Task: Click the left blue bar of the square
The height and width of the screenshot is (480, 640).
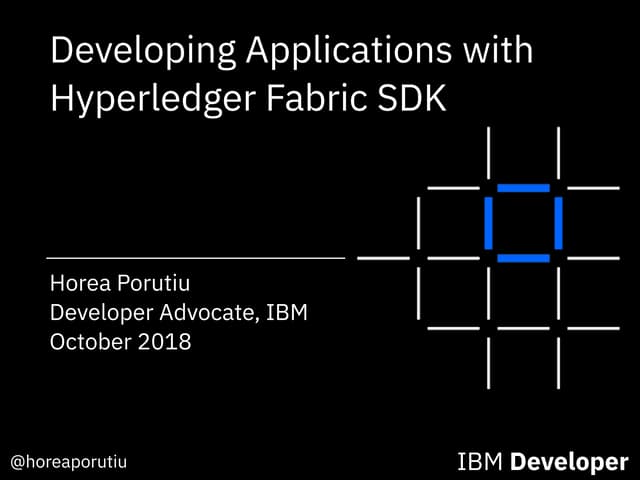Action: pyautogui.click(x=489, y=222)
